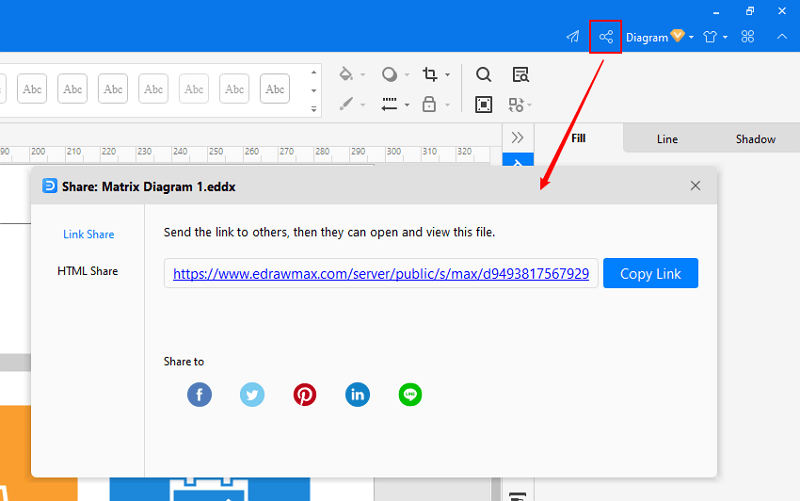Apply the first full Abc style preset

[32, 89]
